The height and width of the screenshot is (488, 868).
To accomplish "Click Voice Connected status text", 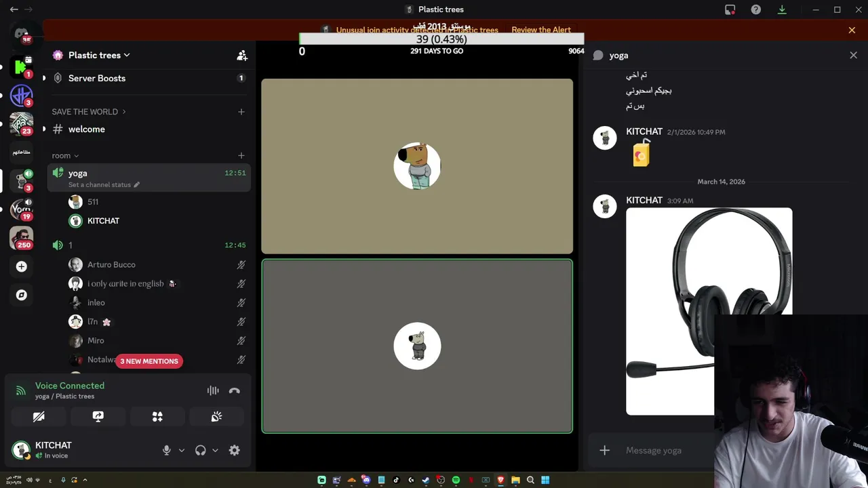I will (70, 386).
